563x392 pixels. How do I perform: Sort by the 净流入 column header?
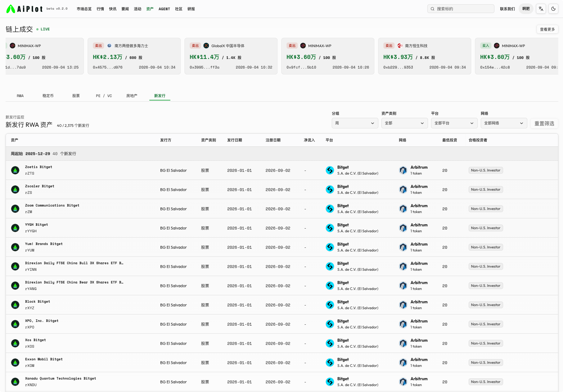pyautogui.click(x=309, y=140)
